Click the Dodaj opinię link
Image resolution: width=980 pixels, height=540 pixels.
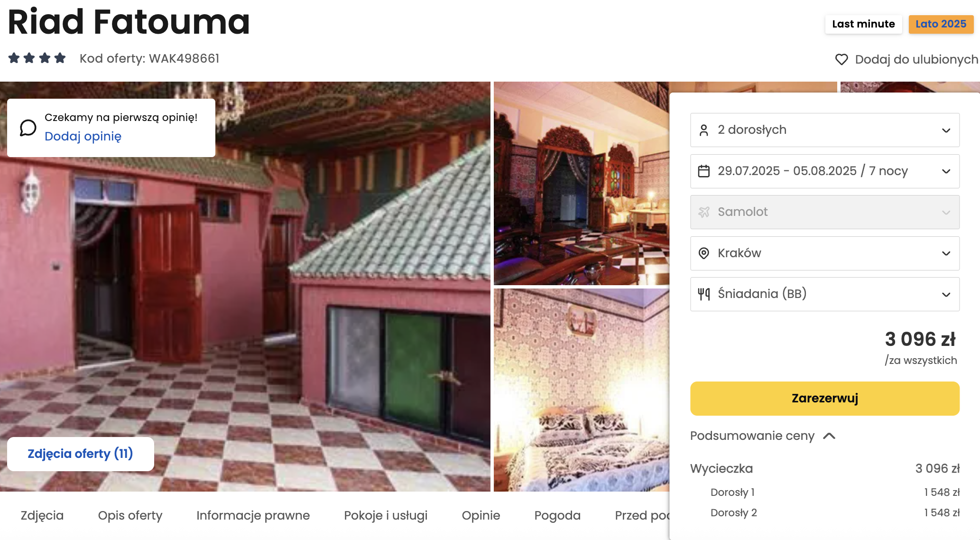[83, 136]
